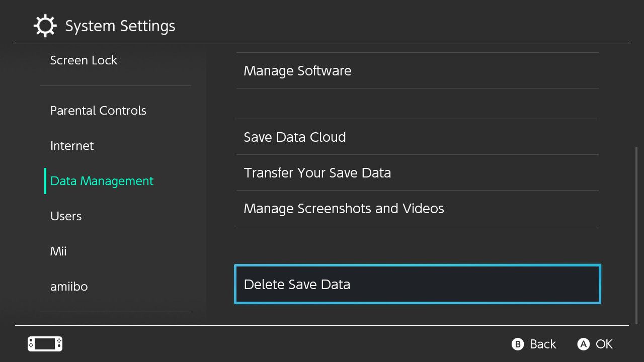The width and height of the screenshot is (644, 362).
Task: Select the Data Management sidebar entry
Action: (x=102, y=180)
